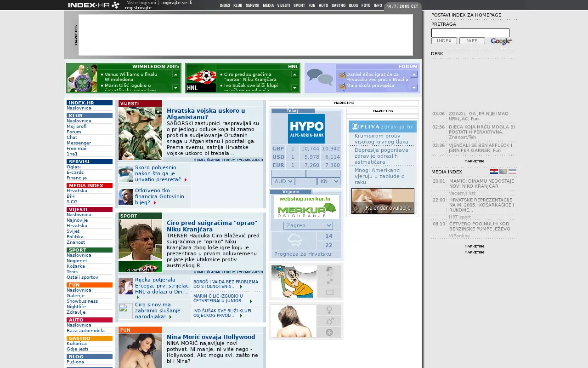Screen dimensions: 588x368
Task: Select the Croatian flag in Media Index
Action: (x=494, y=172)
